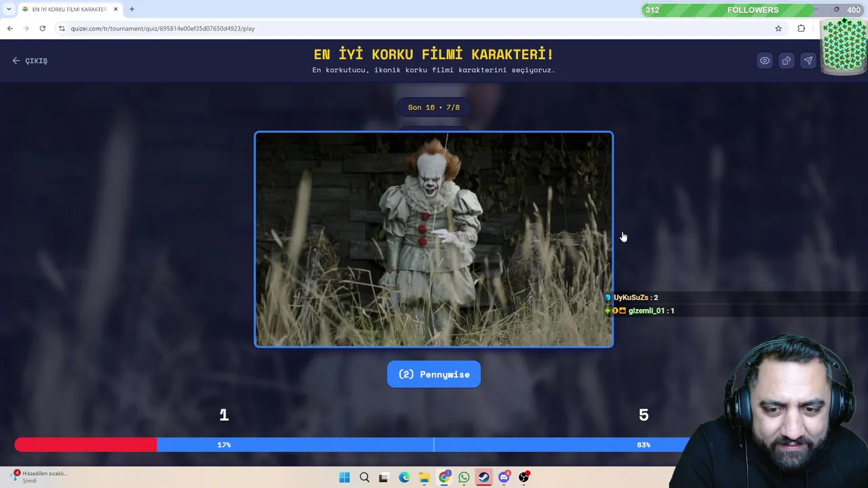The image size is (868, 488).
Task: Click the browser forward arrow
Action: (x=26, y=28)
